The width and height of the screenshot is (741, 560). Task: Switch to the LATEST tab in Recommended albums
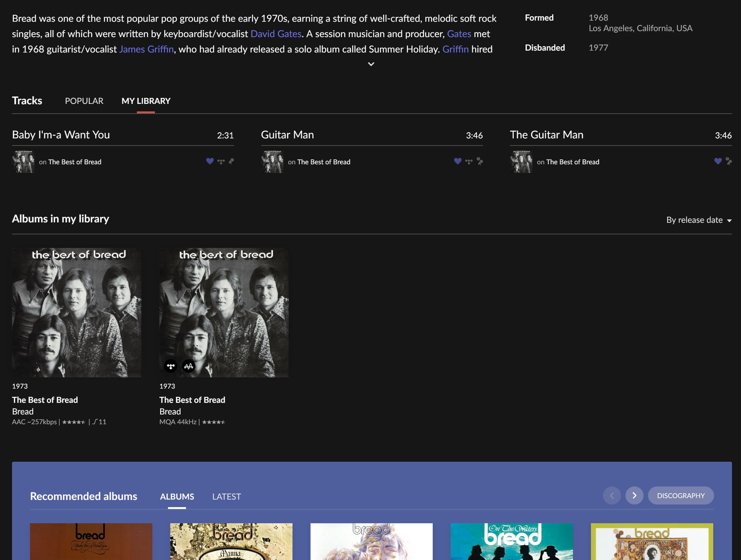click(x=227, y=496)
